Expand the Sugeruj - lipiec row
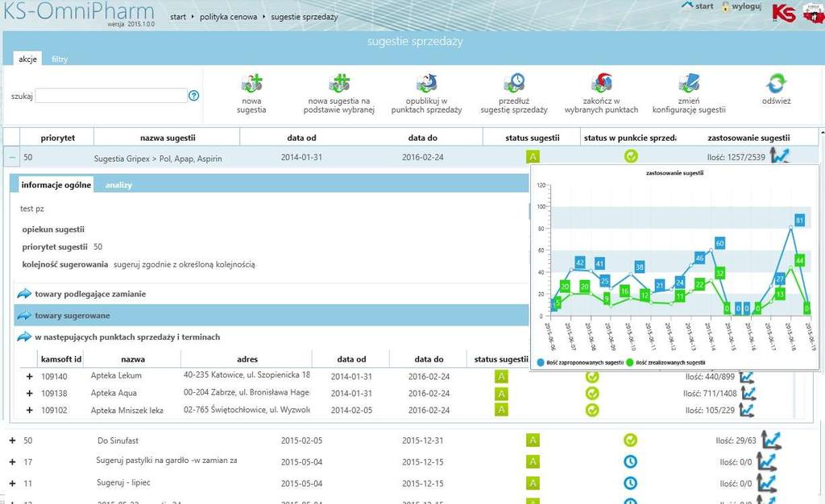Viewport: 825px width, 504px height. click(x=12, y=484)
